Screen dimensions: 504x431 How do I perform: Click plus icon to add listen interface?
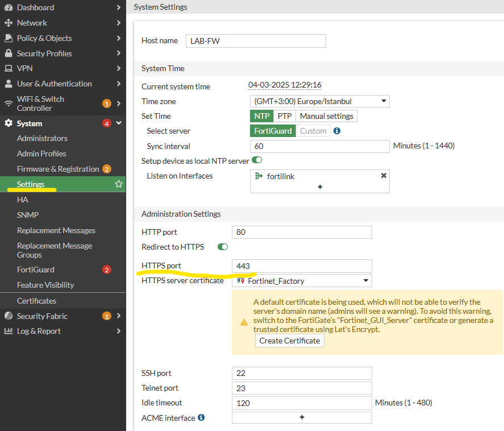[x=320, y=187]
